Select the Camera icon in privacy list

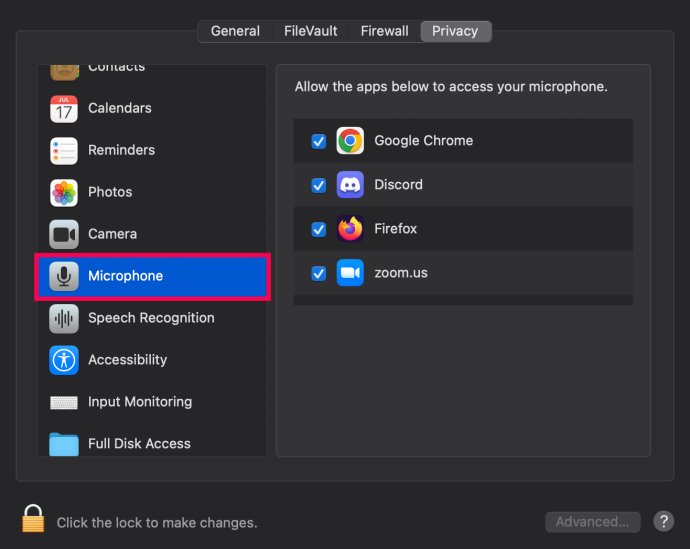click(x=64, y=234)
